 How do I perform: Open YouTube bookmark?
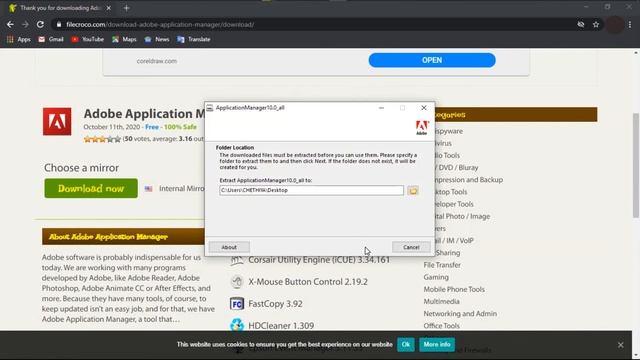click(88, 39)
